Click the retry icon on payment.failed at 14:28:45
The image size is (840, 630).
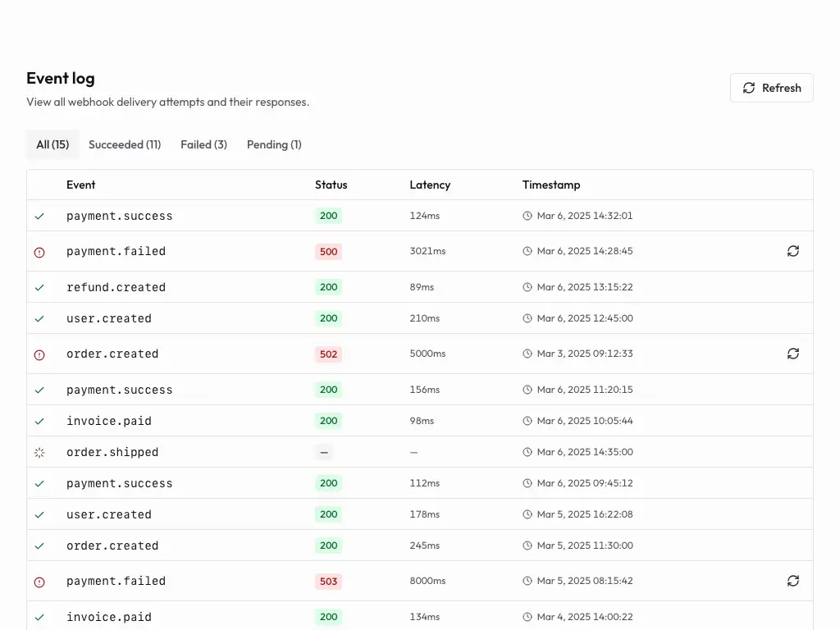792,251
